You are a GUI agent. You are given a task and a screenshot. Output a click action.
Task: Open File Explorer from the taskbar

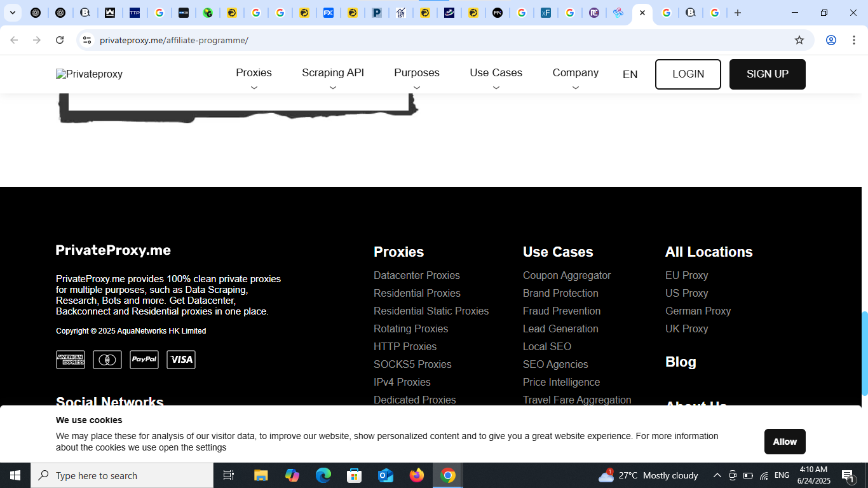(261, 475)
